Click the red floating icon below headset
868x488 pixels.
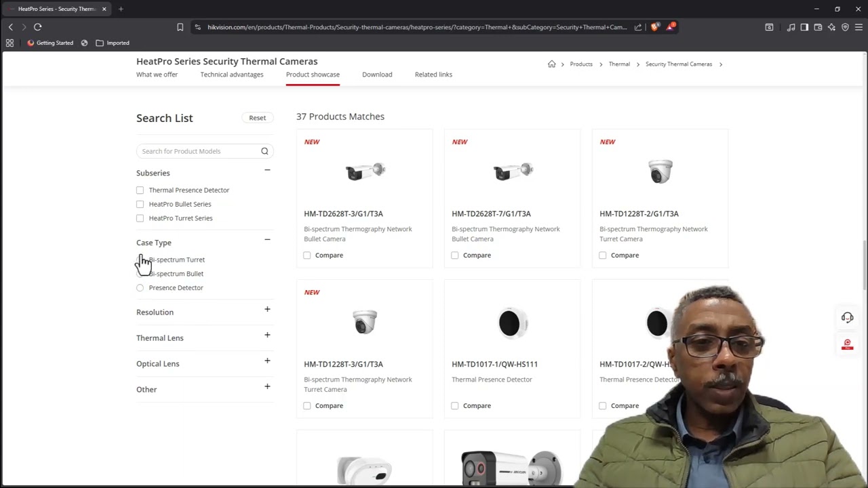coord(847,344)
